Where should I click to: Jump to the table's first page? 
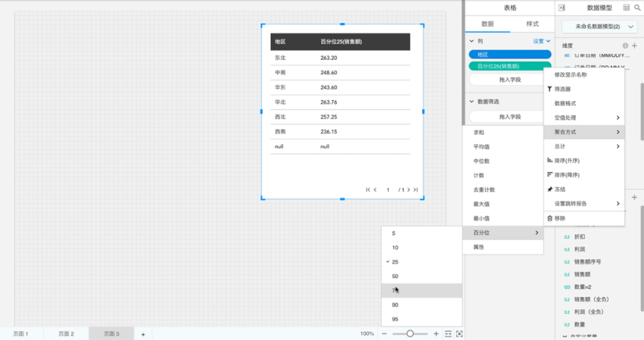tap(368, 189)
